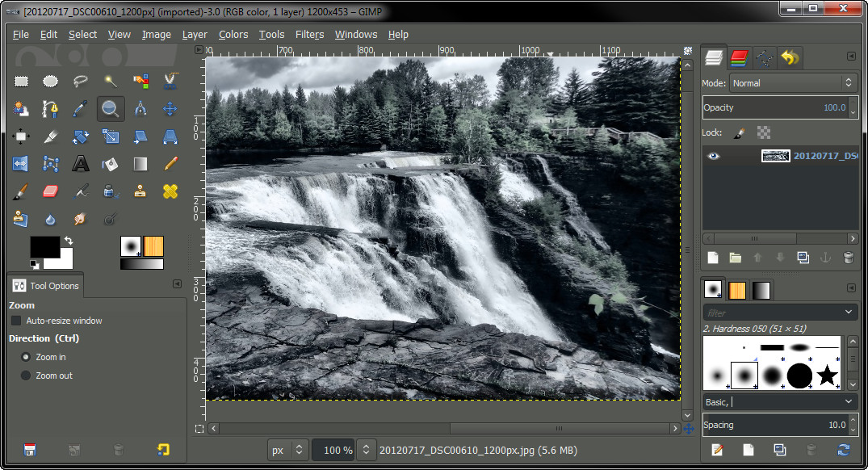Choose the Move tool in the toolbox

tap(168, 108)
